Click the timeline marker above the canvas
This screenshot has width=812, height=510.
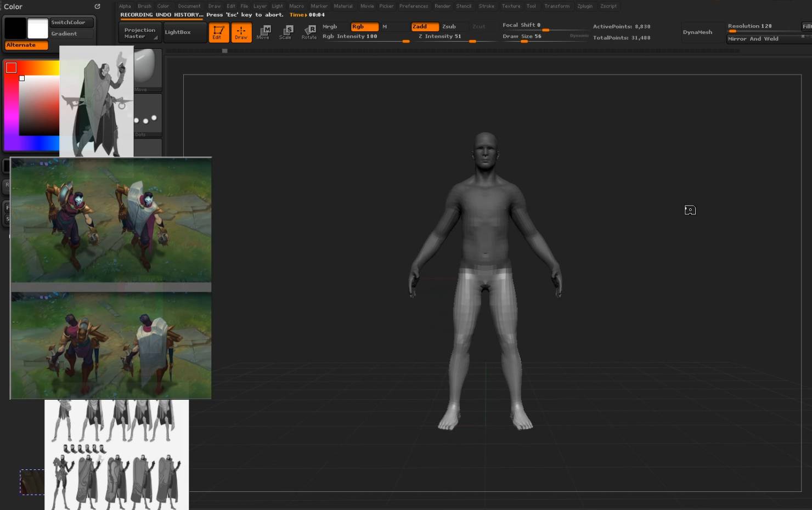tap(224, 50)
